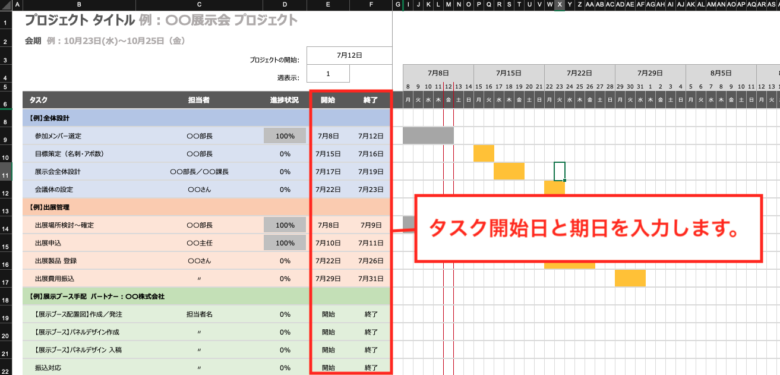Select the 100% progress cell for 出展申込
780x375 pixels.
[x=285, y=243]
